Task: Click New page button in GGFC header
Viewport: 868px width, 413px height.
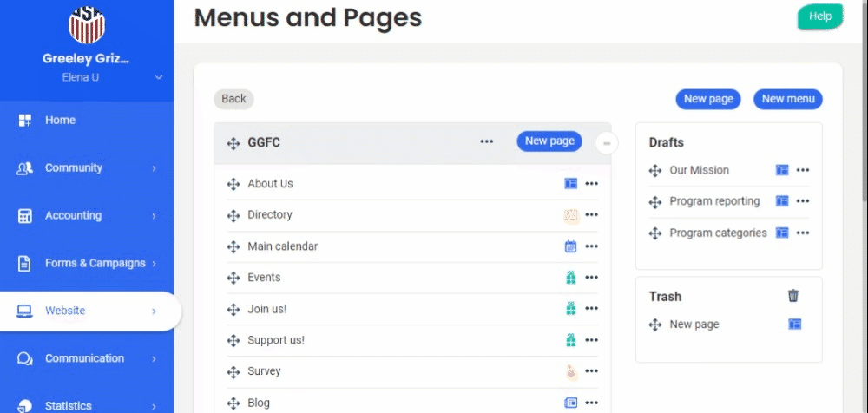Action: click(x=549, y=141)
